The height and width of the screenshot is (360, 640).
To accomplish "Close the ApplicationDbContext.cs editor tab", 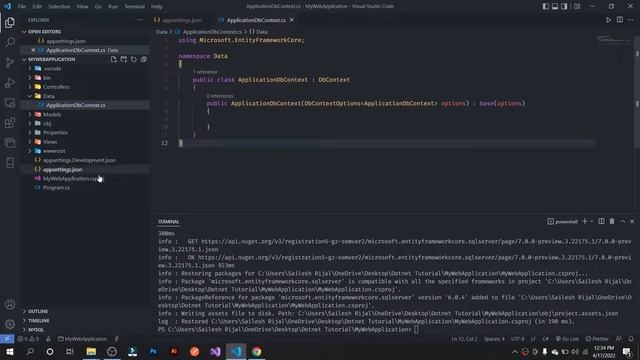I will (x=291, y=20).
